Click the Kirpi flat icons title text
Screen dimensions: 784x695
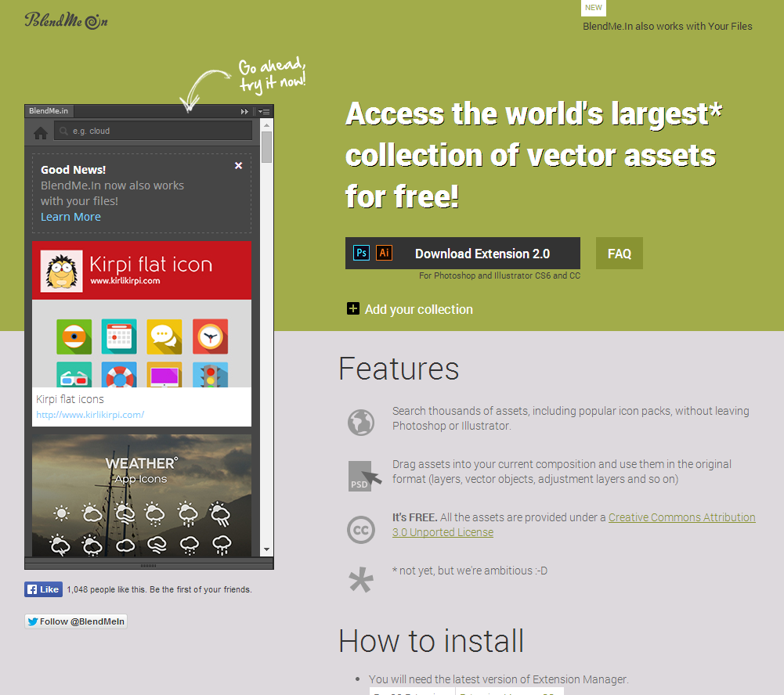(x=70, y=399)
